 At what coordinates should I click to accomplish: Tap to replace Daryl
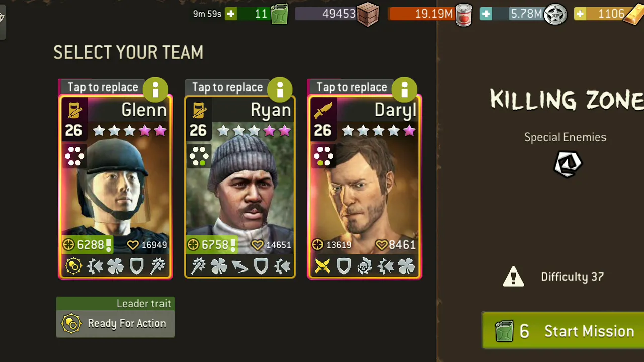(352, 87)
